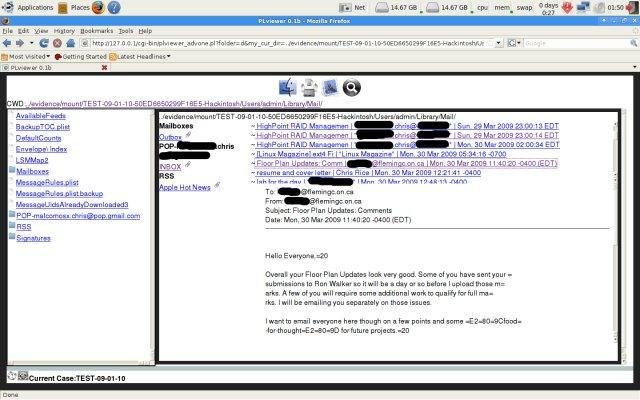Image resolution: width=640 pixels, height=400 pixels.
Task: Open the help icon in top panel
Action: tap(114, 7)
